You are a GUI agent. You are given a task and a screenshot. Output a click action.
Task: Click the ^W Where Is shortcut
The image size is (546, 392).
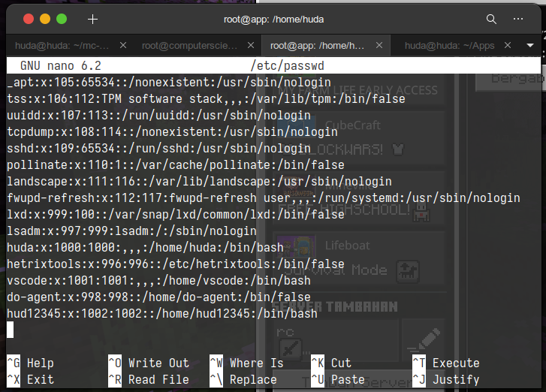(246, 363)
